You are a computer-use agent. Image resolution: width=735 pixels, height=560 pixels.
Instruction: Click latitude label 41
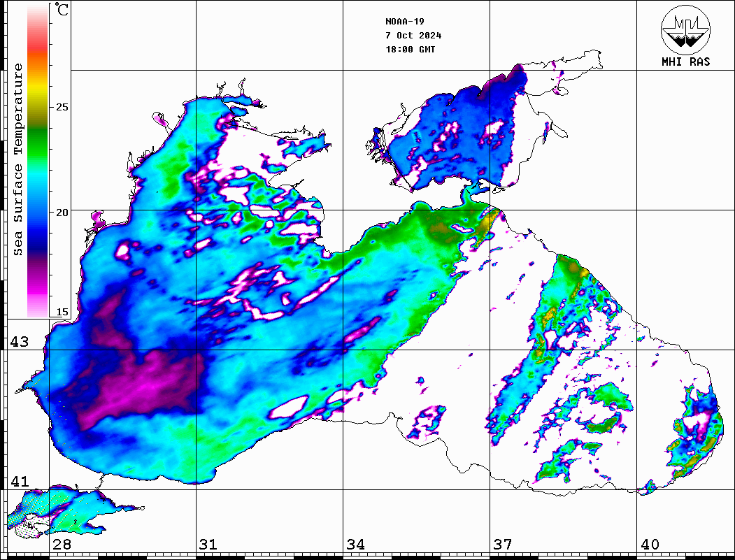[x=20, y=482]
